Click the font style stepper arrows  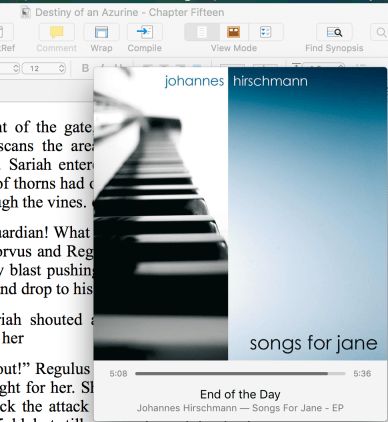[15, 68]
